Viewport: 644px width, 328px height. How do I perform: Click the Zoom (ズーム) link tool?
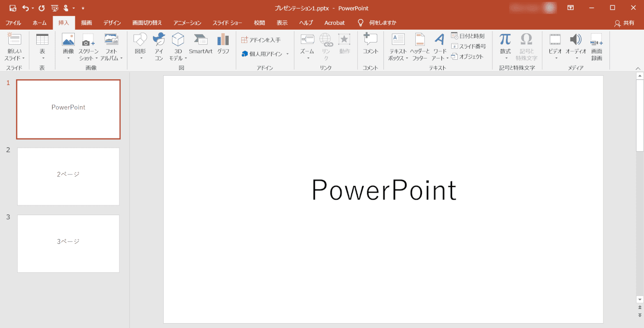(307, 47)
